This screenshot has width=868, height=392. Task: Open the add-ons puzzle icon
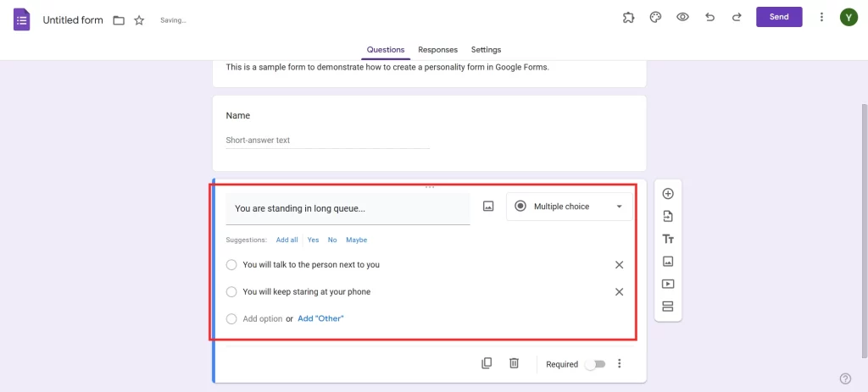(x=628, y=17)
